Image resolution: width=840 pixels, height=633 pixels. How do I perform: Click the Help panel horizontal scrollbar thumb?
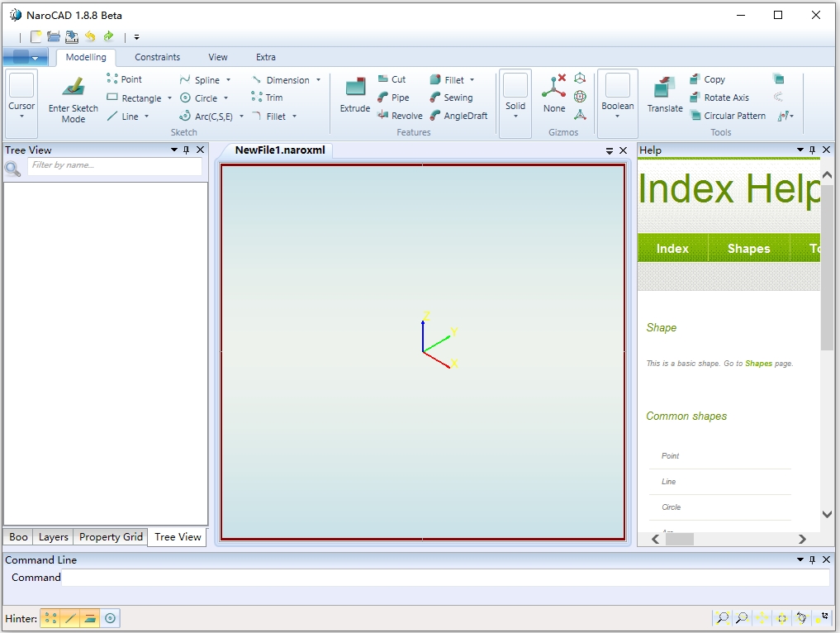[679, 539]
